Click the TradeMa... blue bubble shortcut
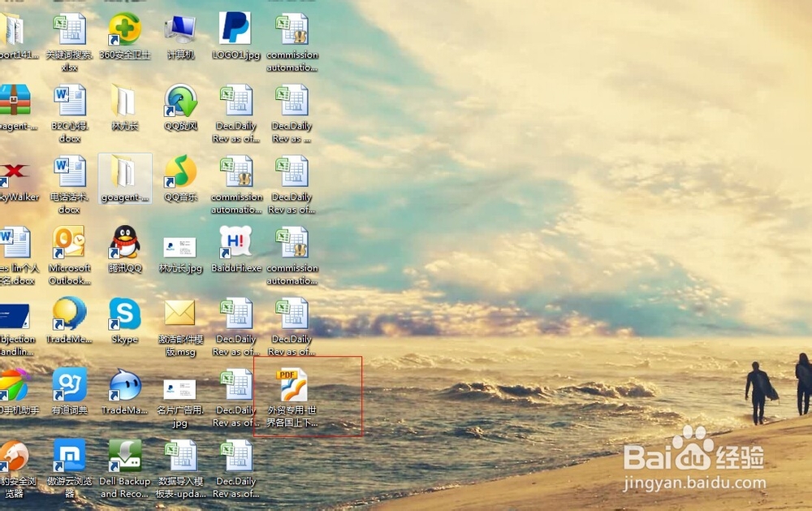 [x=124, y=384]
